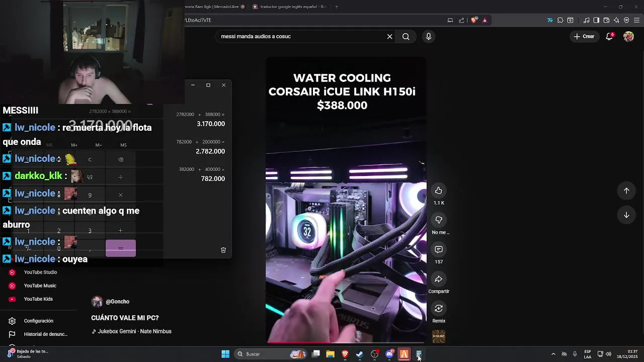644x362 pixels.
Task: Maximize the calculator window
Action: [x=208, y=85]
